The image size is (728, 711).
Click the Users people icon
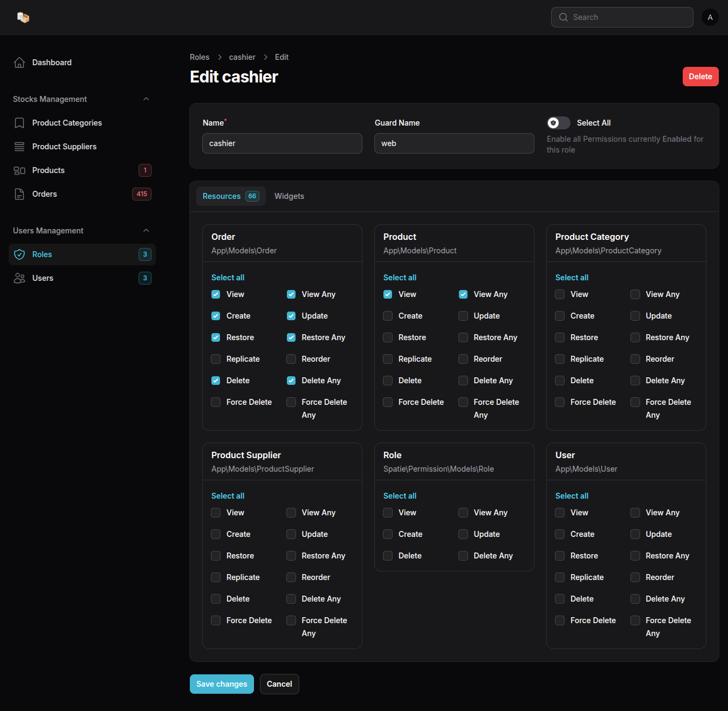(19, 278)
